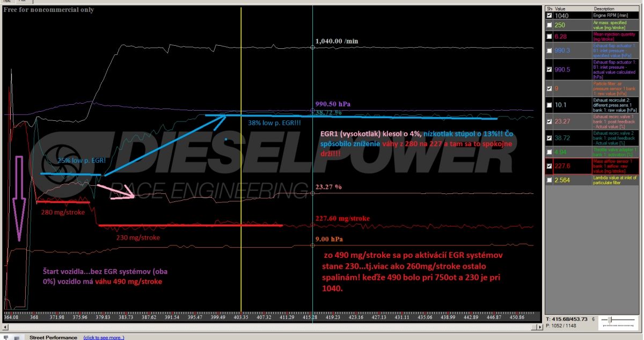The width and height of the screenshot is (644, 340).
Task: Click the Description column header
Action: [x=617, y=9]
